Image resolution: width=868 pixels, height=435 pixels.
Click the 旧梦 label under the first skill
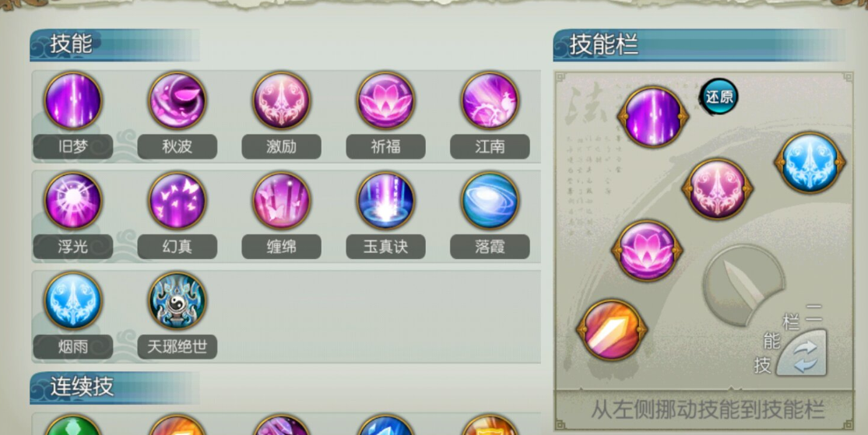73,146
